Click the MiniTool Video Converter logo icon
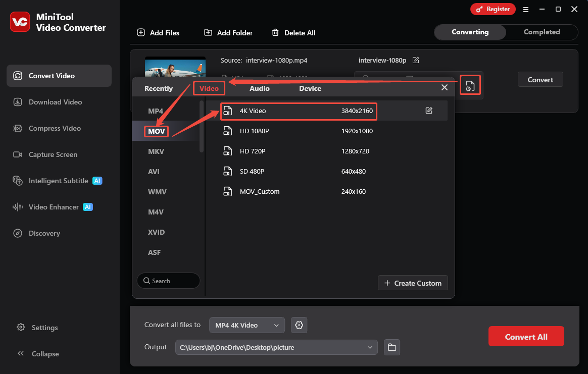The width and height of the screenshot is (588, 374). (x=20, y=22)
